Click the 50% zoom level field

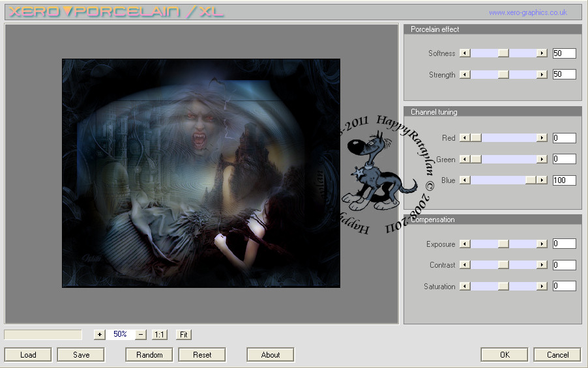pyautogui.click(x=120, y=334)
